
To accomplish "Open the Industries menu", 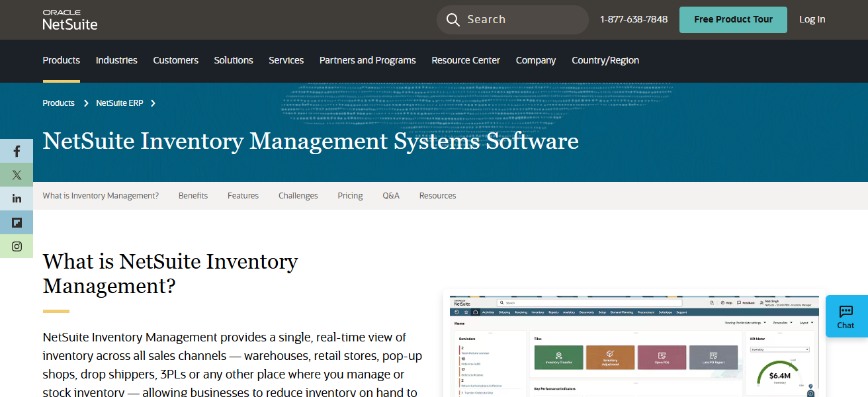I will (x=116, y=60).
